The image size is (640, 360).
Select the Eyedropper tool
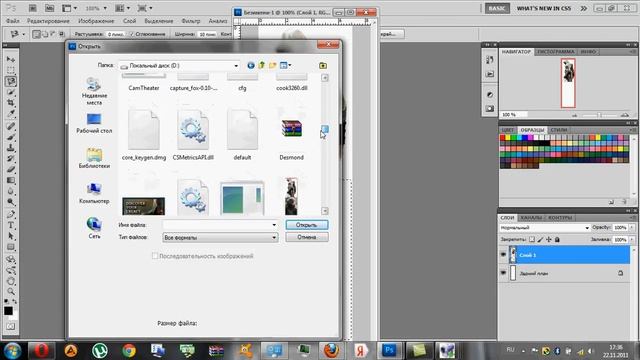[11, 113]
